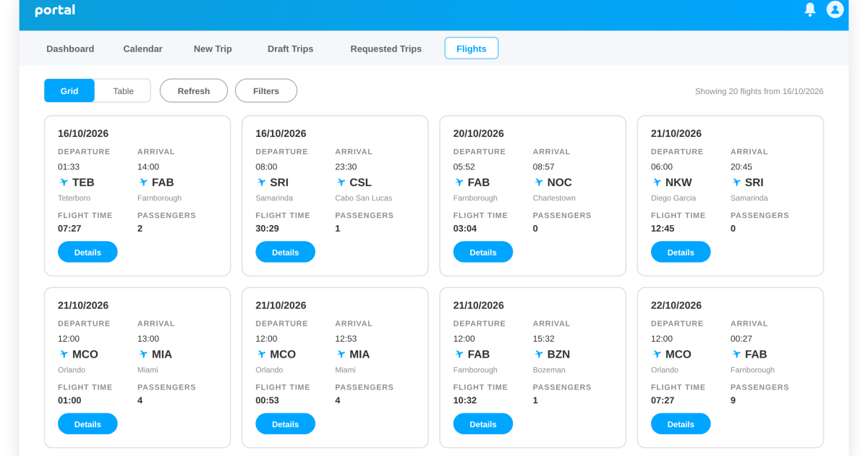Click the departure time 01:33
Viewport: 868px width, 456px height.
(x=69, y=166)
